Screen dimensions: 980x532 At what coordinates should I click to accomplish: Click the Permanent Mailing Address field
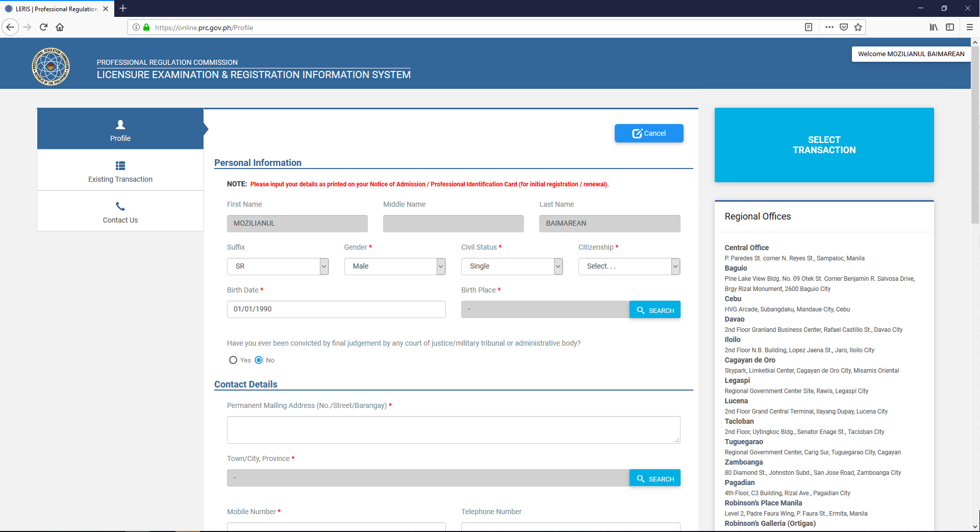[x=453, y=429]
